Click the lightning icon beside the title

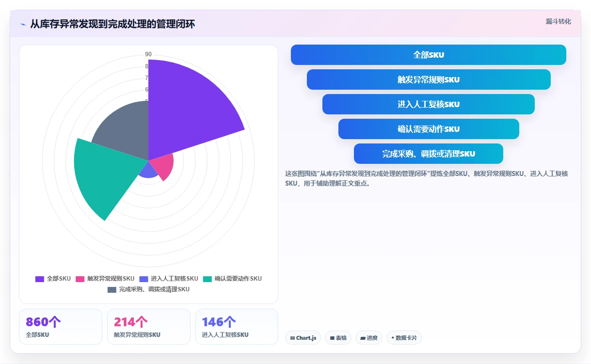(x=23, y=24)
